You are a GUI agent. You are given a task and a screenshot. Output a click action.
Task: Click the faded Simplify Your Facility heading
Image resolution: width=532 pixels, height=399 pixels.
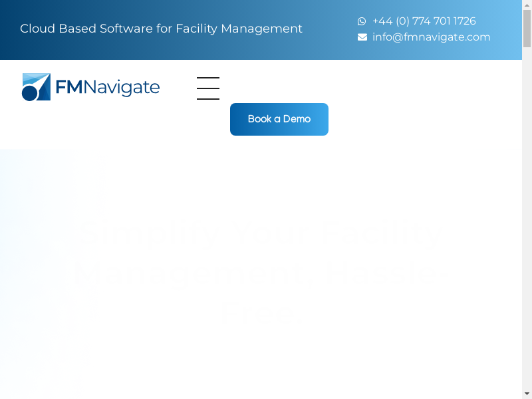(x=261, y=234)
